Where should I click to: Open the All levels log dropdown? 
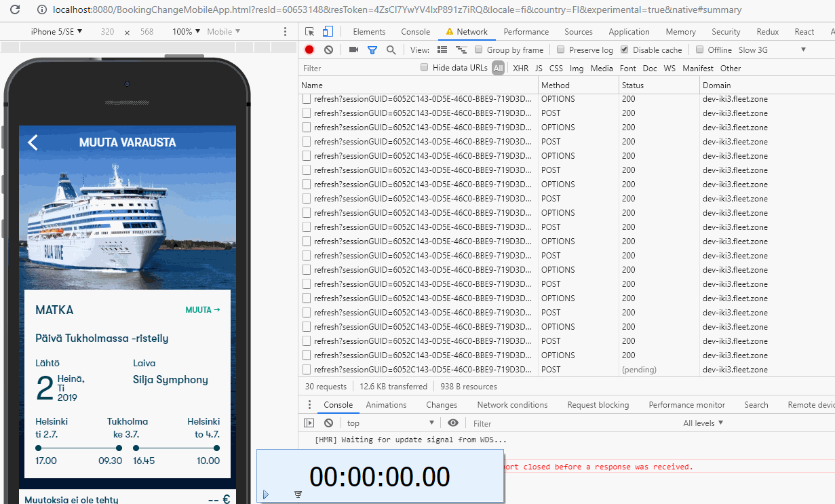click(703, 423)
